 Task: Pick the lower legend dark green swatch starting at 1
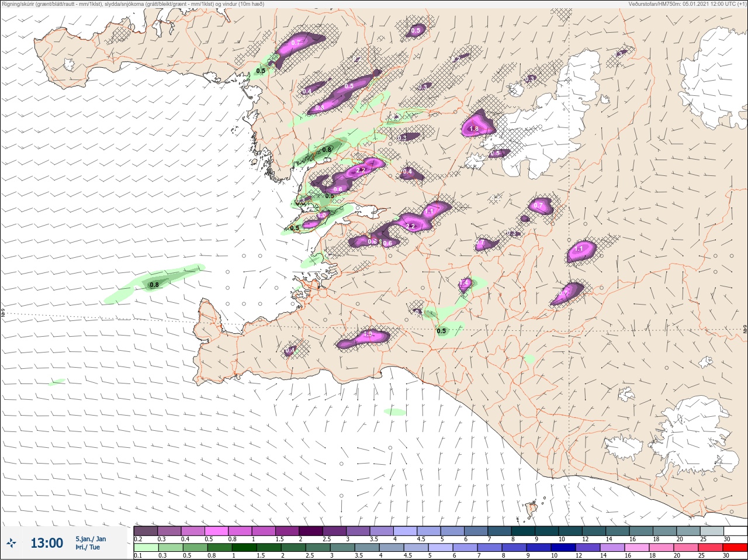pyautogui.click(x=245, y=548)
